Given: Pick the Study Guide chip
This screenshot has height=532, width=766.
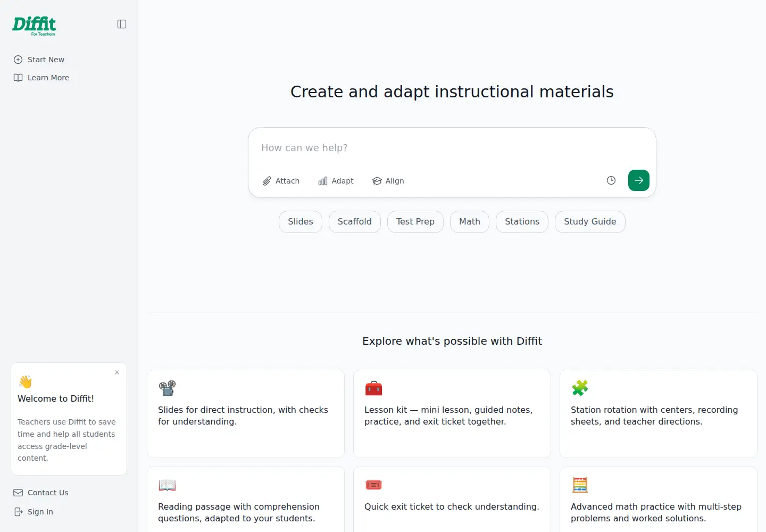Looking at the screenshot, I should 590,222.
